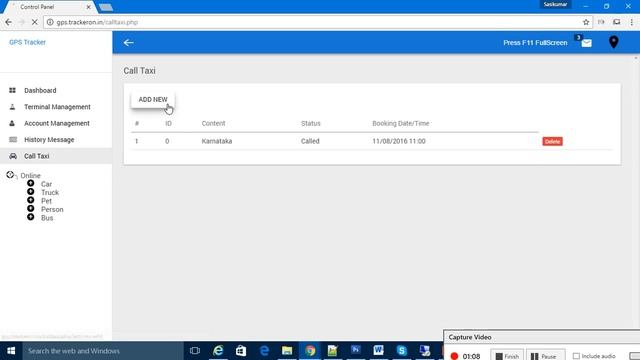The width and height of the screenshot is (640, 360).
Task: Open Word from the taskbar
Action: pos(378,351)
